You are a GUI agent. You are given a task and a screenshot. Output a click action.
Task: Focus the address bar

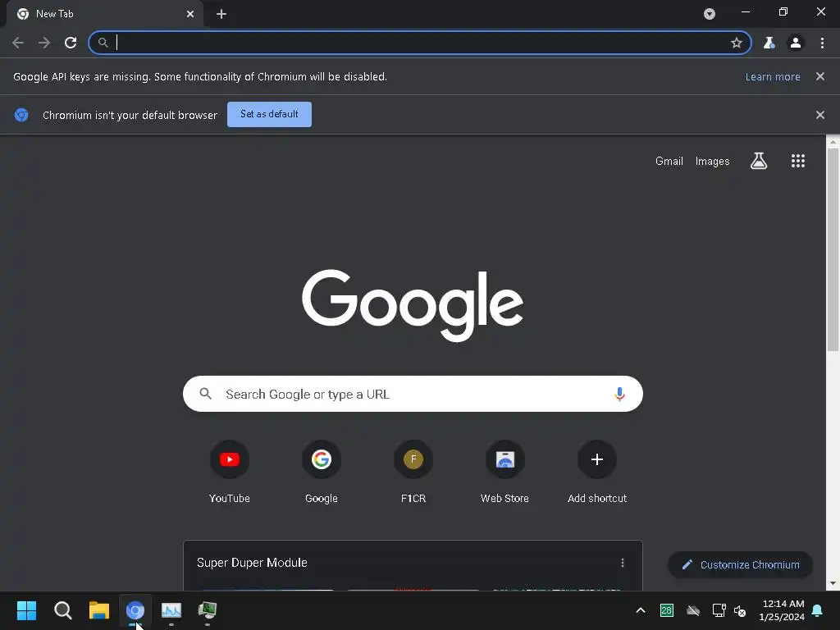pos(419,43)
